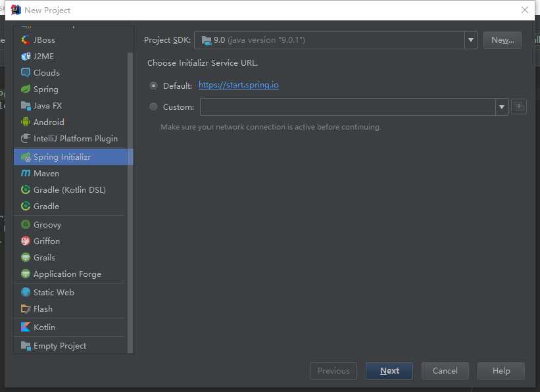Click the add custom URL icon
The width and height of the screenshot is (540, 392).
(x=519, y=107)
